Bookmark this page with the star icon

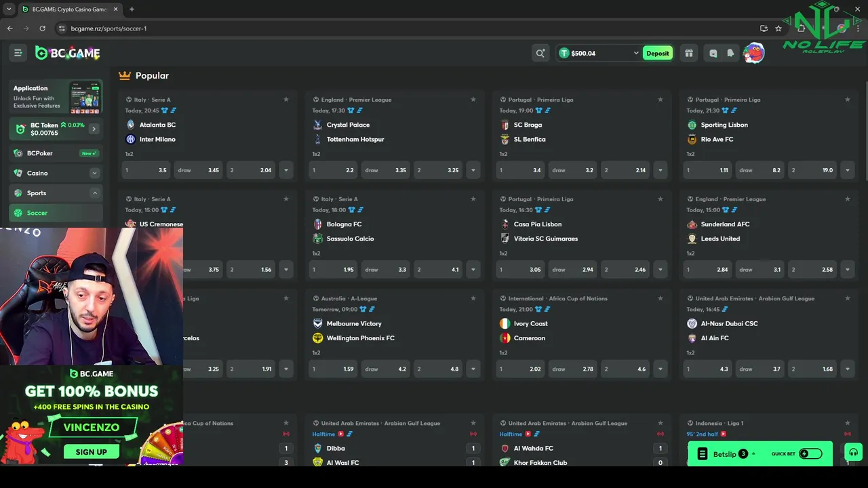point(778,28)
